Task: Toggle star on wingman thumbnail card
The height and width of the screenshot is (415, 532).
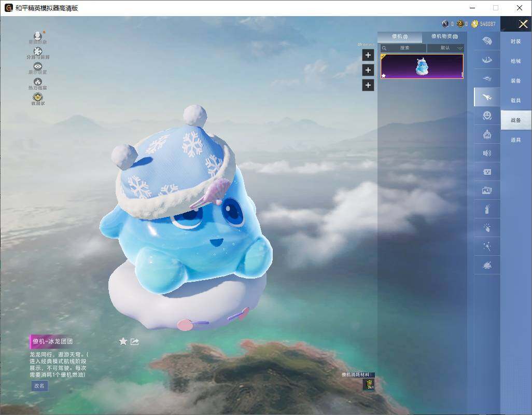Action: [x=384, y=76]
